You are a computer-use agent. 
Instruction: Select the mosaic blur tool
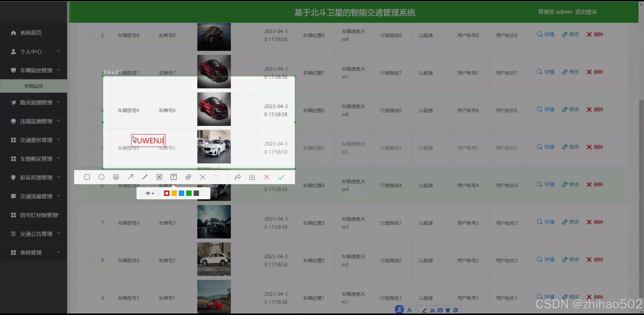(159, 177)
